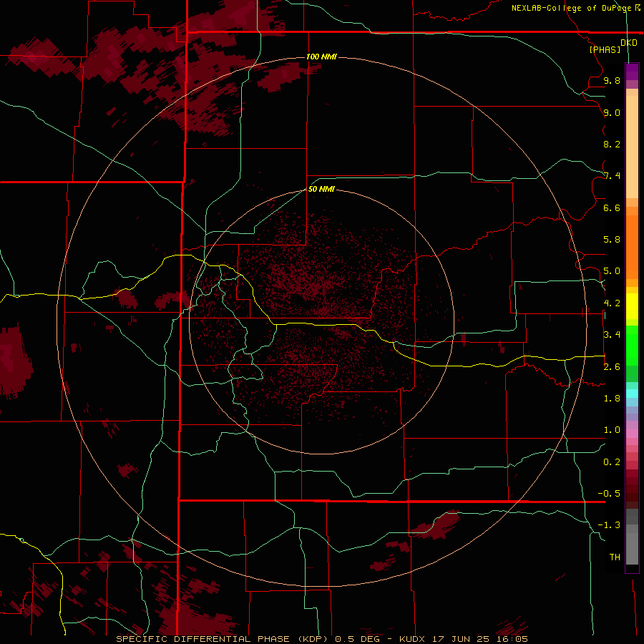Click the 7.4 color scale value

click(612, 176)
